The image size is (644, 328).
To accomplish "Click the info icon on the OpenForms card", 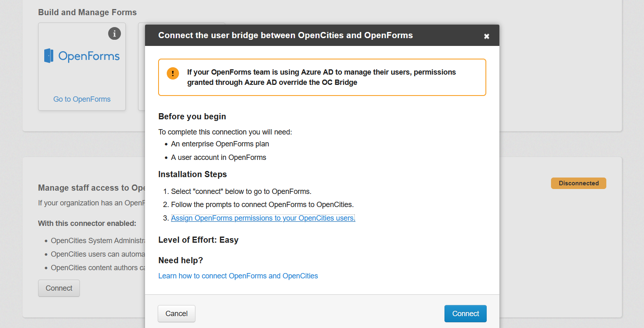I will pos(114,34).
